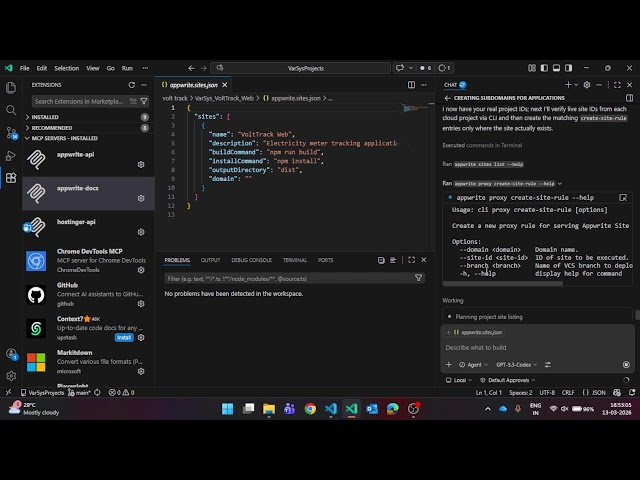Viewport: 640px width, 480px height.
Task: Open the Explorer view in activity bar
Action: tap(11, 87)
